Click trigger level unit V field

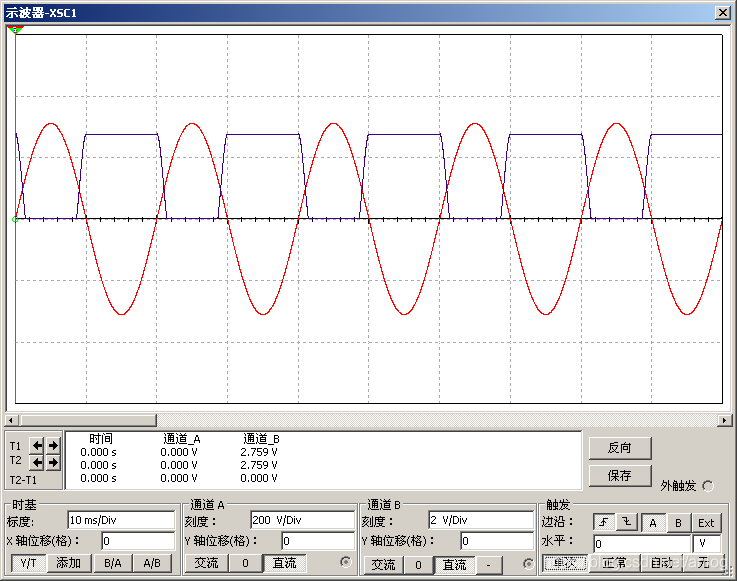706,543
